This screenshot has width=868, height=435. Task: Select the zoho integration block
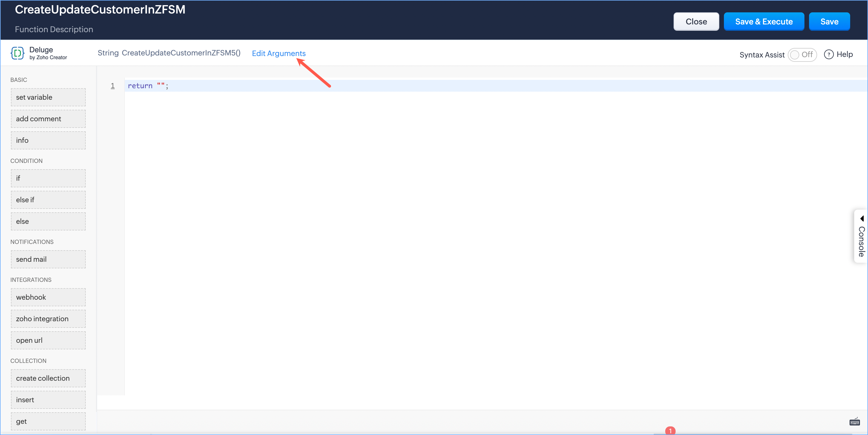click(48, 319)
